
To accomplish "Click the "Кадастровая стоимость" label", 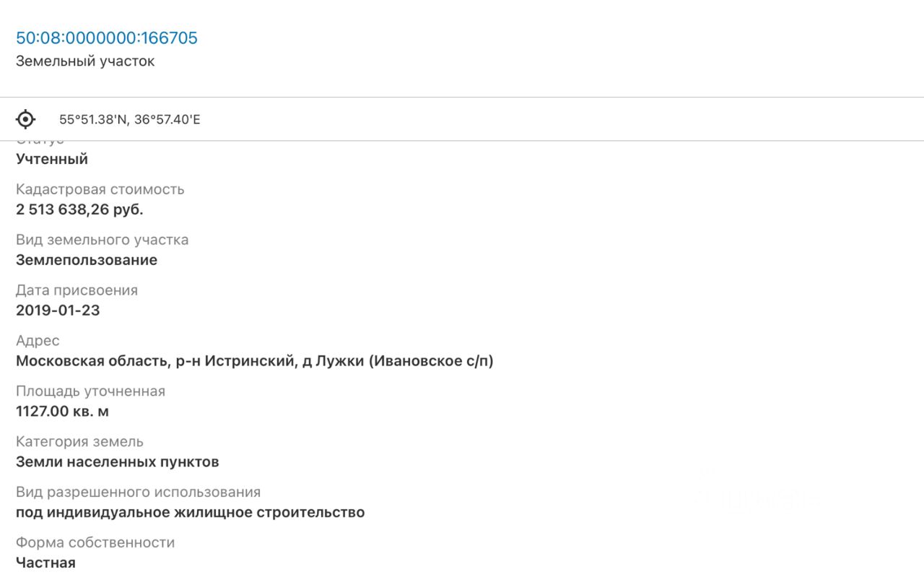I will [100, 189].
